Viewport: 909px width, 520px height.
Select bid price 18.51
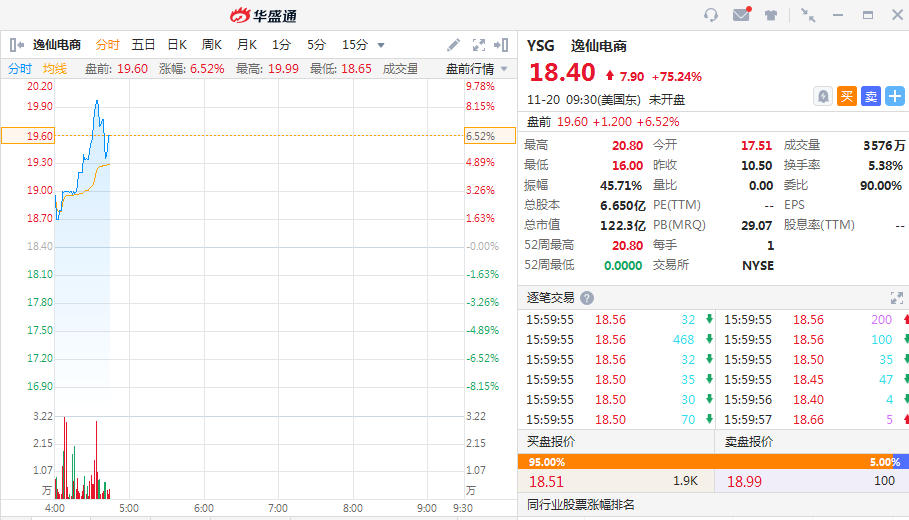[546, 482]
